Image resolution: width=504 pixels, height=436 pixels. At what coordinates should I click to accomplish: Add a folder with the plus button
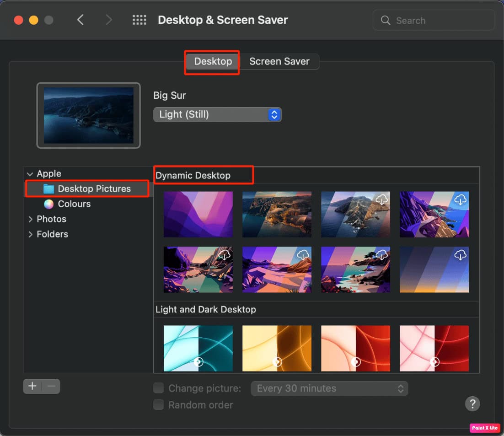click(32, 386)
